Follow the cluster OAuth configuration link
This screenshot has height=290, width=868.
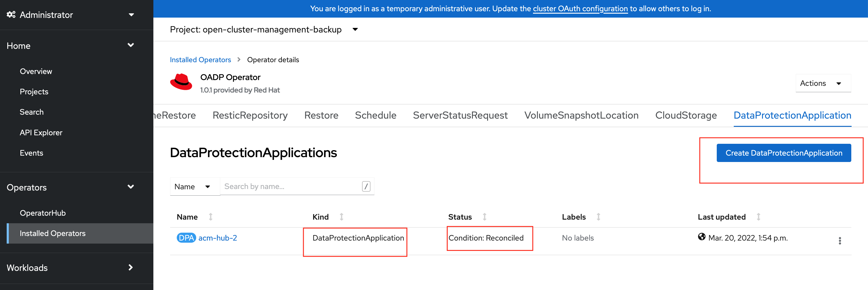(x=580, y=9)
